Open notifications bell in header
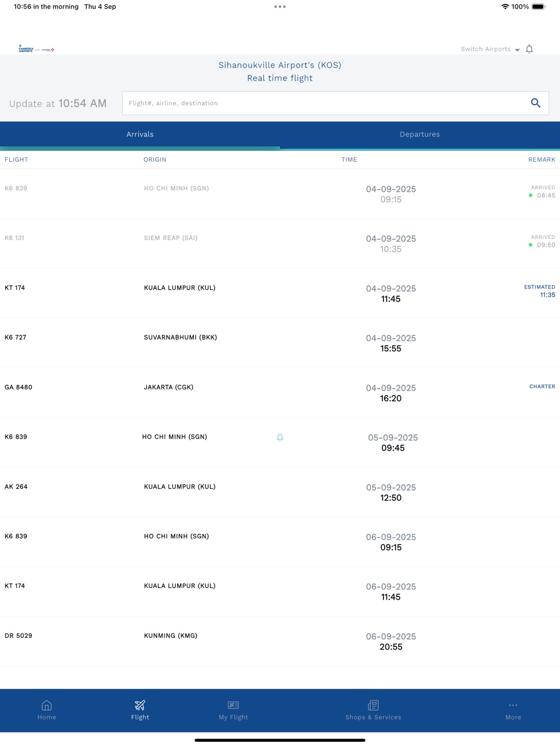 pyautogui.click(x=529, y=49)
